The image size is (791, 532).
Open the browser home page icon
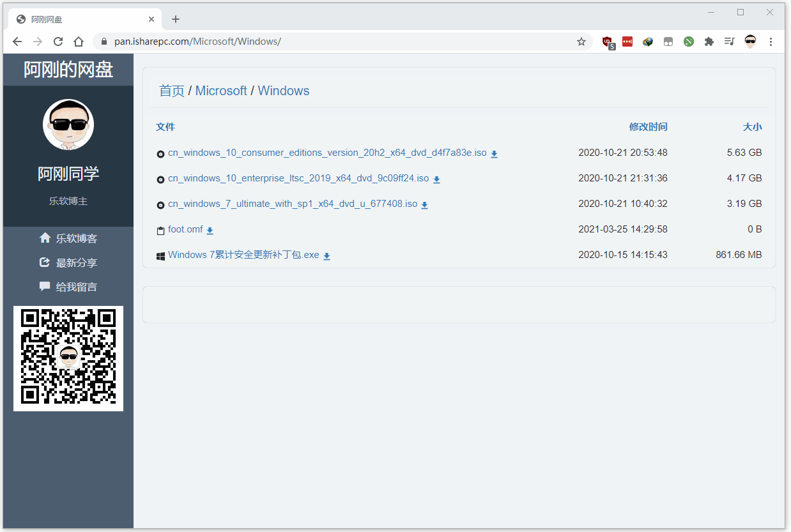79,42
